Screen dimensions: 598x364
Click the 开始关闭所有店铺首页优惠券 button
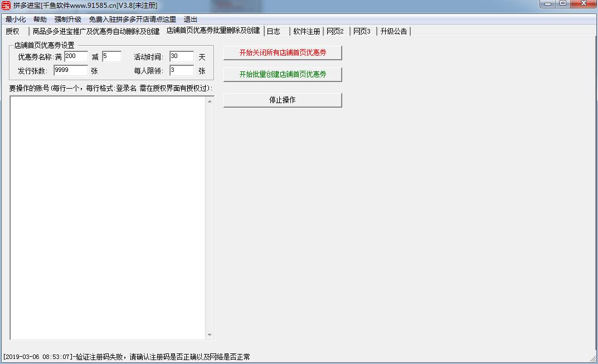point(283,52)
